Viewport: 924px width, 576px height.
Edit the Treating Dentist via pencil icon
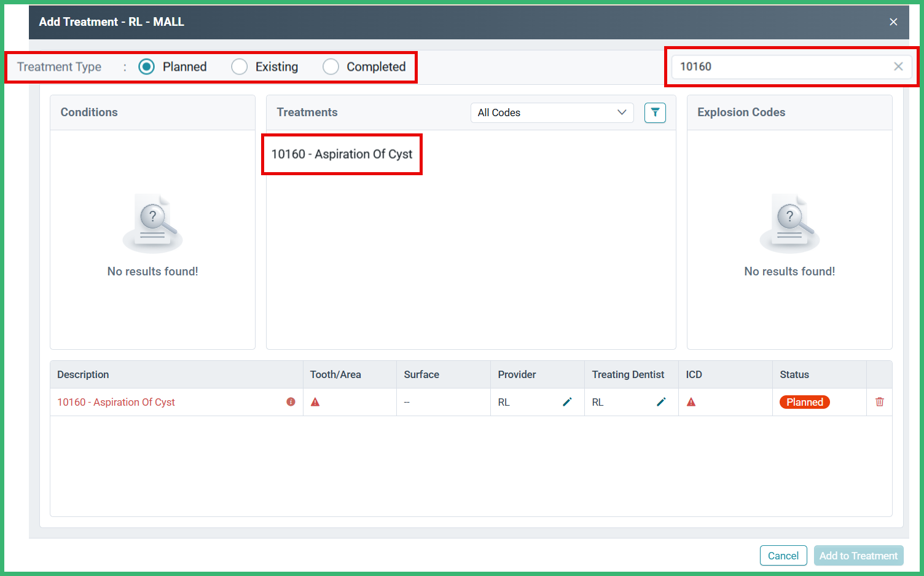tap(661, 402)
